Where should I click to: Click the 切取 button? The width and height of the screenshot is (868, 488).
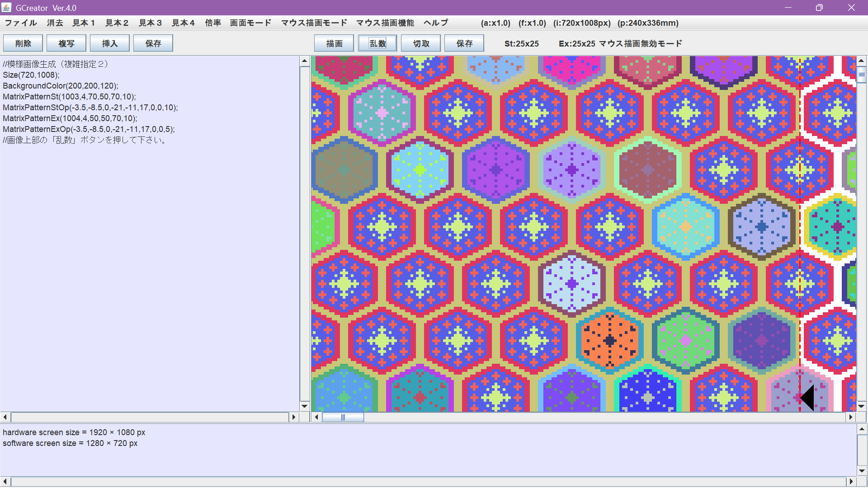(x=421, y=43)
